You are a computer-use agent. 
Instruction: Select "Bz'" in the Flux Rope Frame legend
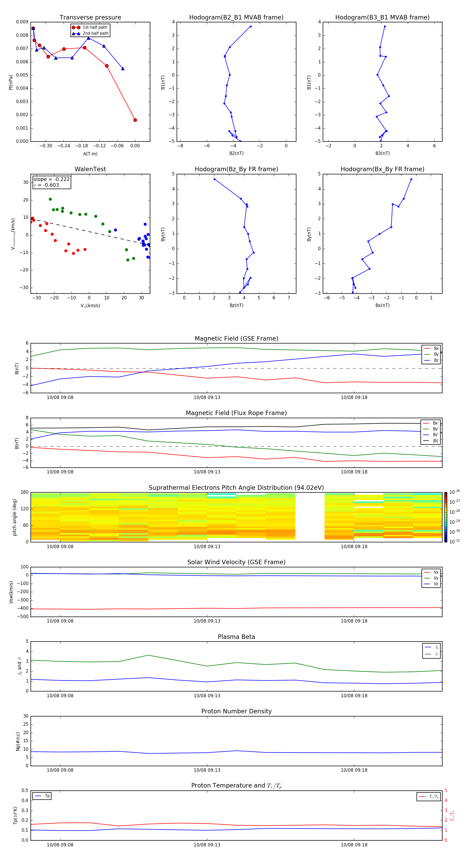coord(431,435)
